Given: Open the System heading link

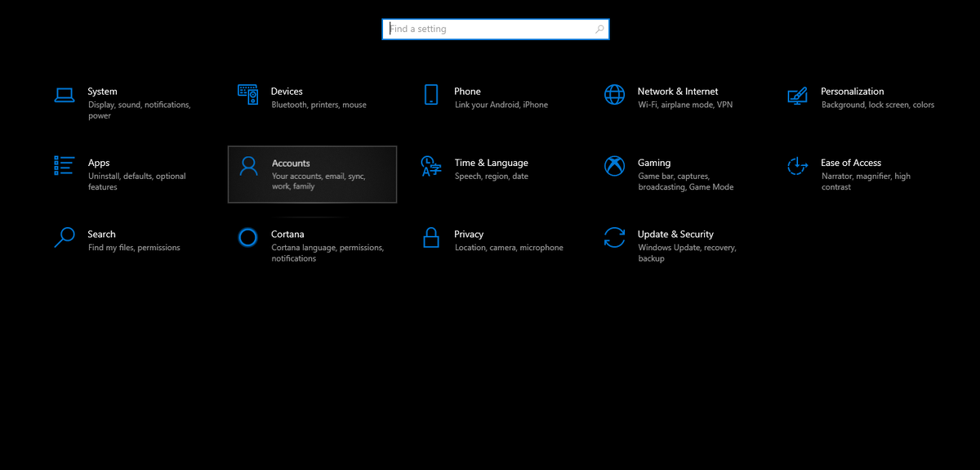Looking at the screenshot, I should 102,92.
